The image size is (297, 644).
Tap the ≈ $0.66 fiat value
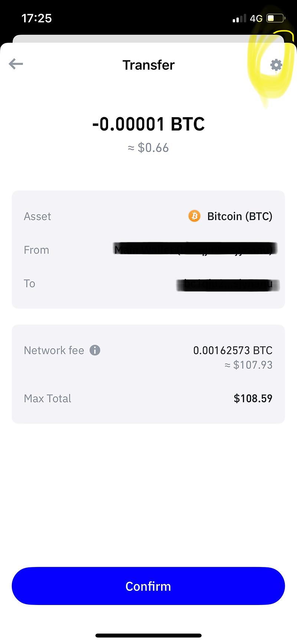(x=148, y=148)
